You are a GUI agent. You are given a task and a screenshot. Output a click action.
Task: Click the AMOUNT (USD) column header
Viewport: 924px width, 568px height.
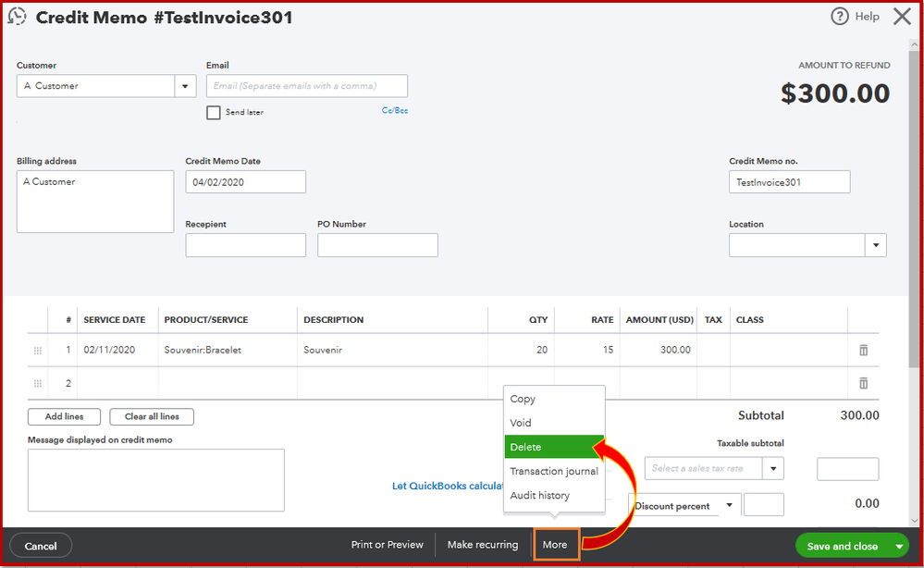click(659, 320)
